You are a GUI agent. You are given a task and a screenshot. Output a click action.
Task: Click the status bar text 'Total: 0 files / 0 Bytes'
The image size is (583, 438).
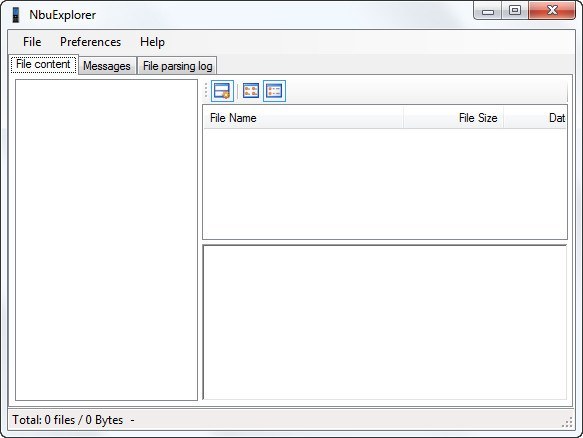tap(68, 420)
